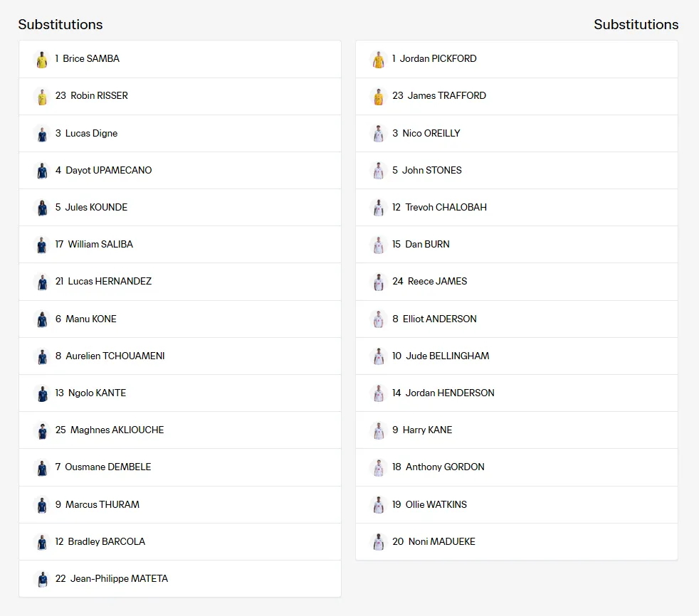The image size is (699, 616).
Task: Click James TRAFFORD's jersey icon
Action: [x=379, y=96]
